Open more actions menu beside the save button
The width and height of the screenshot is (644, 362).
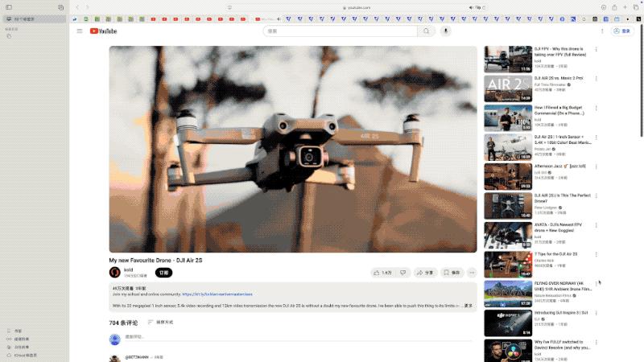coord(471,273)
